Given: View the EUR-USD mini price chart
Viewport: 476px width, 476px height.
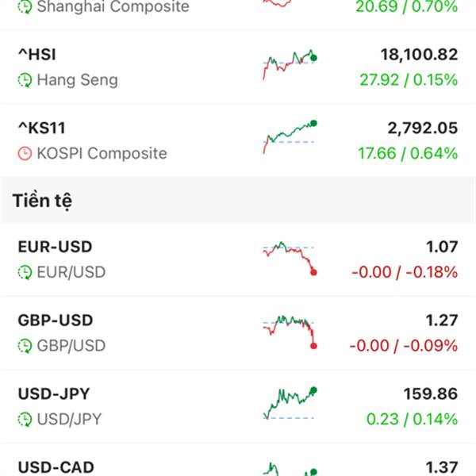Looking at the screenshot, I should pyautogui.click(x=290, y=259).
